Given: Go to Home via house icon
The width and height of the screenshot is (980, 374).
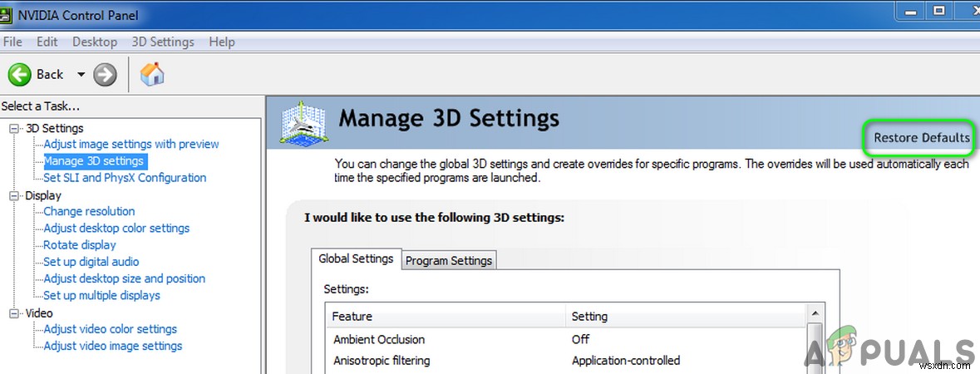Looking at the screenshot, I should pos(152,75).
